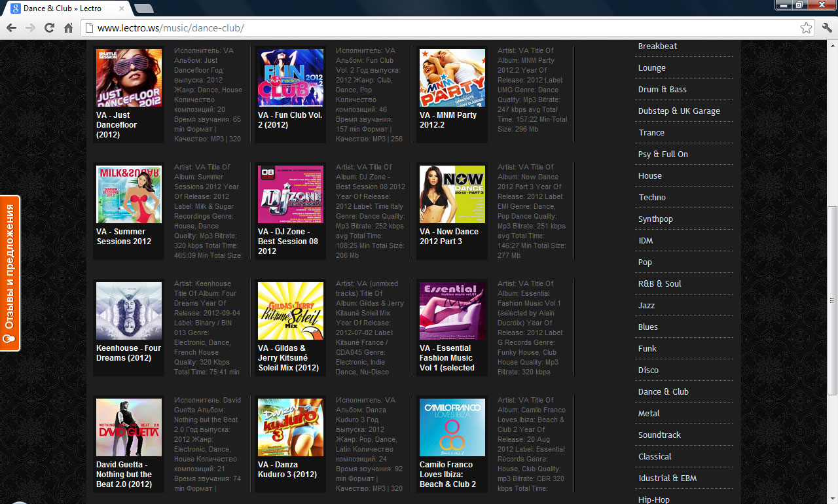Open the browser Home page icon
The width and height of the screenshot is (838, 504).
tap(68, 28)
